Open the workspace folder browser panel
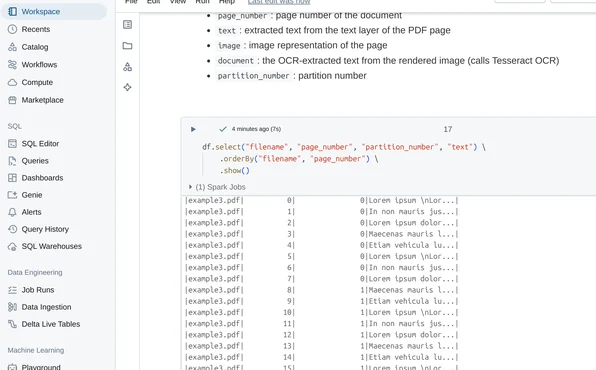The width and height of the screenshot is (596, 370). 128,46
